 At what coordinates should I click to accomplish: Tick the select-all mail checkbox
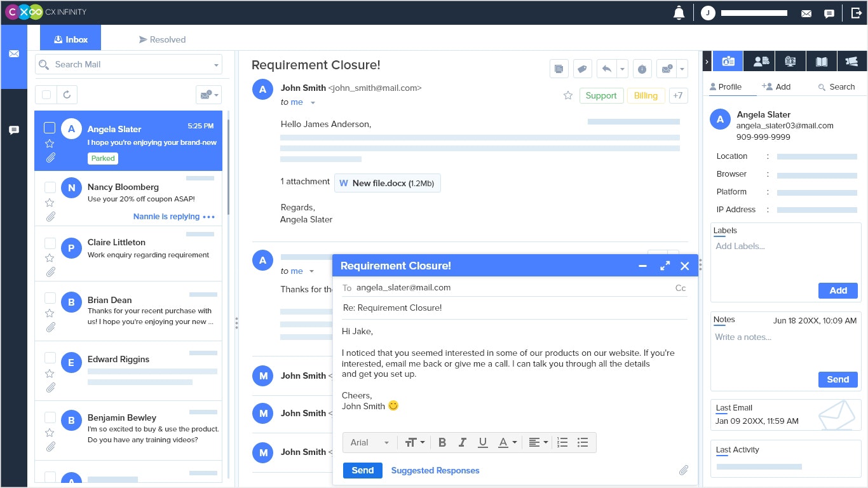[46, 95]
